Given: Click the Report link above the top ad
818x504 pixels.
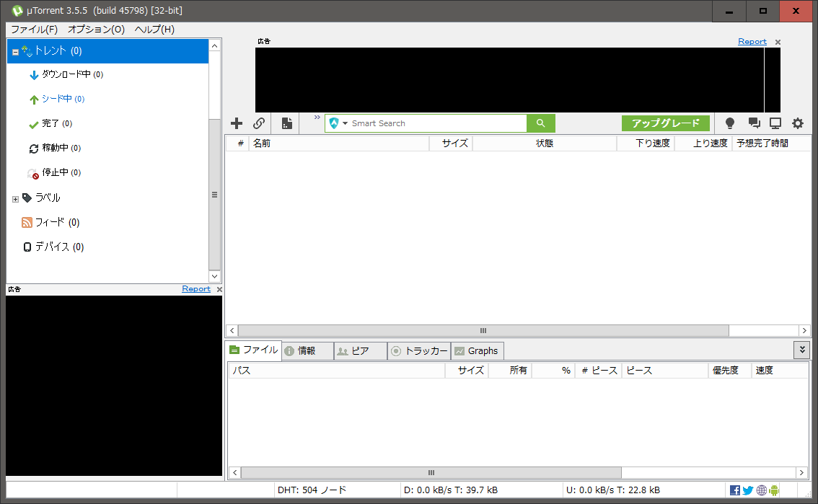Looking at the screenshot, I should 752,42.
